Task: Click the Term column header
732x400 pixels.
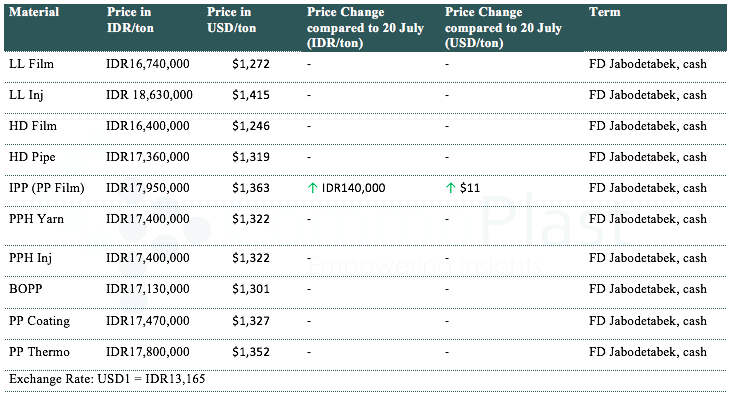Action: click(605, 12)
